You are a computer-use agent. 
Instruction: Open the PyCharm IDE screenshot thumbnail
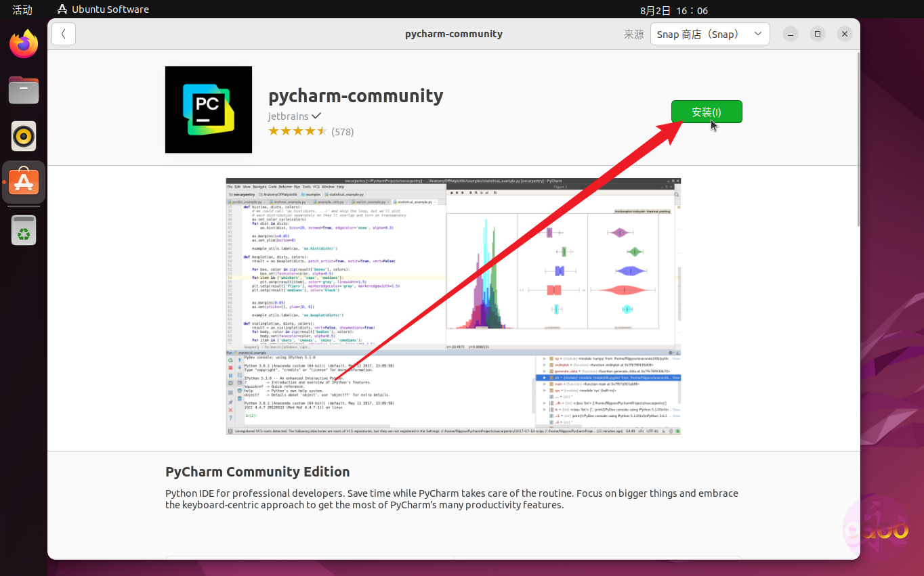[453, 306]
